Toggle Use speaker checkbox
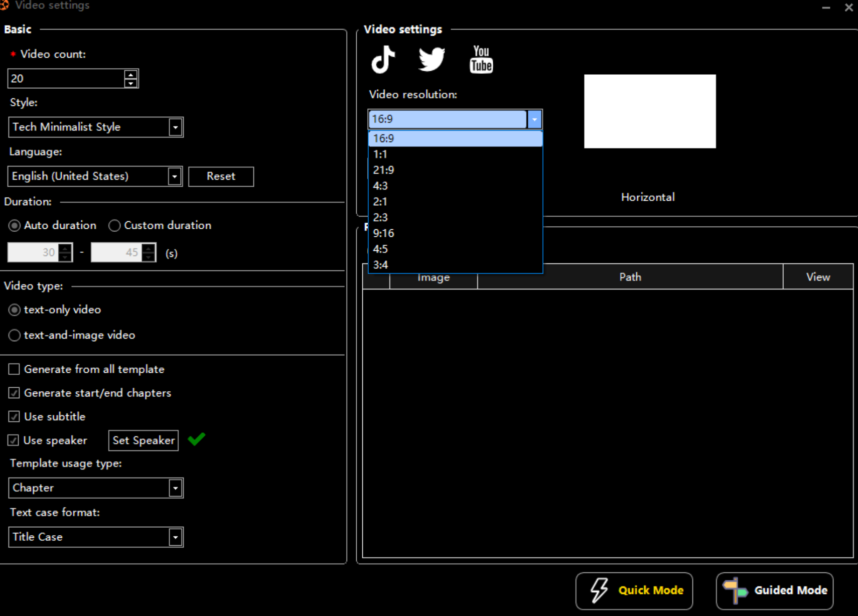 click(13, 440)
